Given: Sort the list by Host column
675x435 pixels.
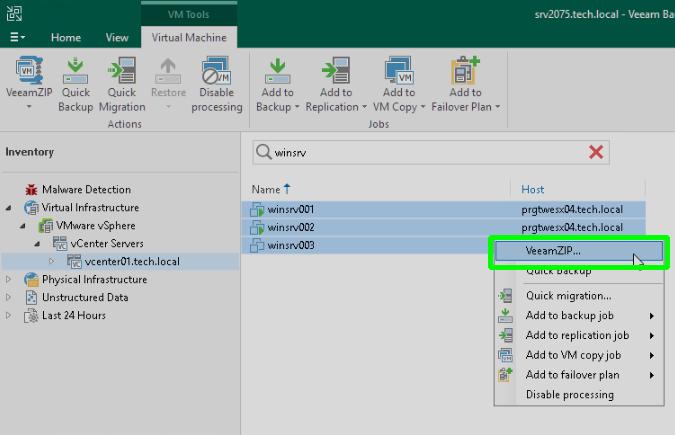Looking at the screenshot, I should 533,190.
